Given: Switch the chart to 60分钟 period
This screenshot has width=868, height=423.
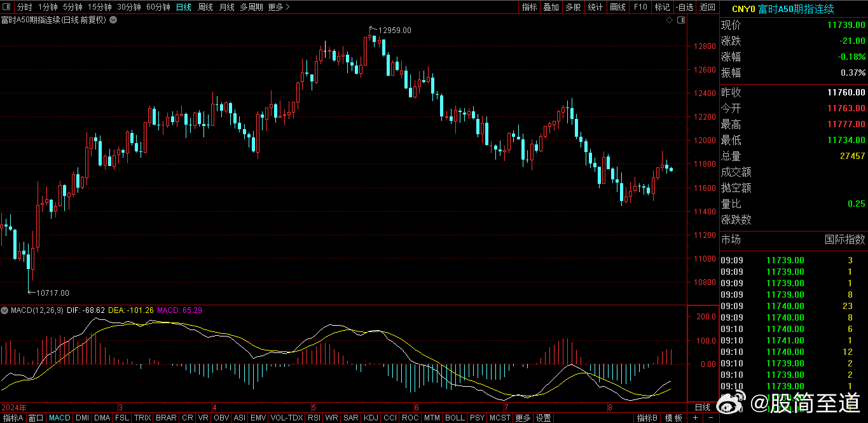Looking at the screenshot, I should click(158, 7).
